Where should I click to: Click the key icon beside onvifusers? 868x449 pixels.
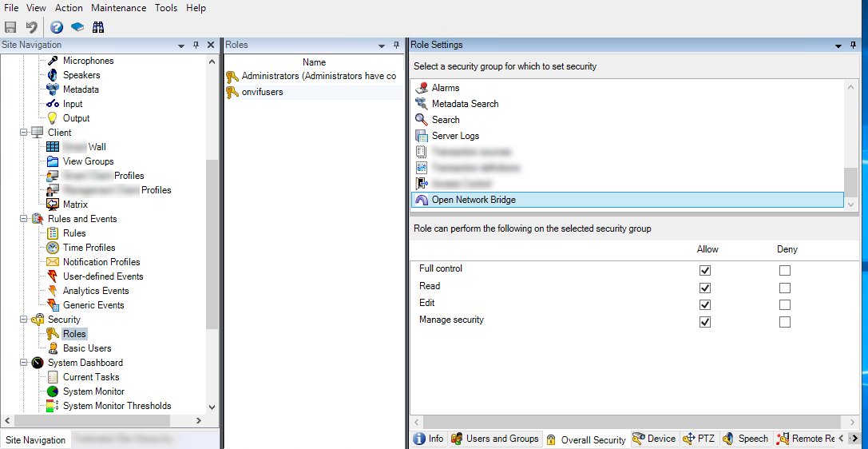232,92
